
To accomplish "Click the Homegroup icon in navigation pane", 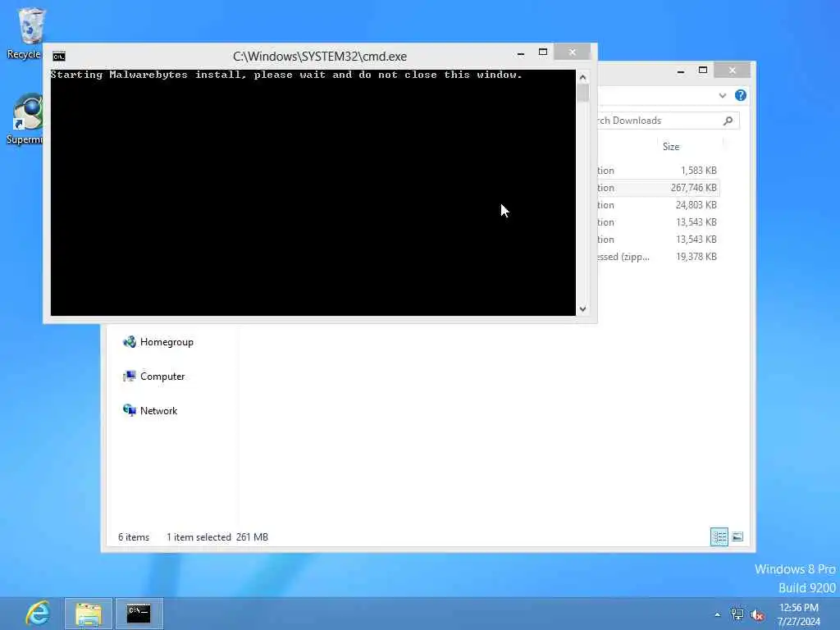I will coord(129,342).
